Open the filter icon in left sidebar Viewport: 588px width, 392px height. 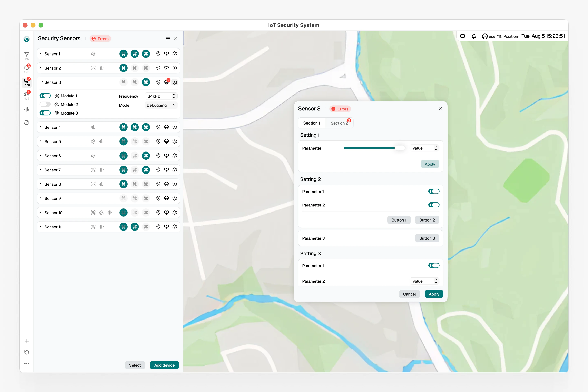coord(27,55)
